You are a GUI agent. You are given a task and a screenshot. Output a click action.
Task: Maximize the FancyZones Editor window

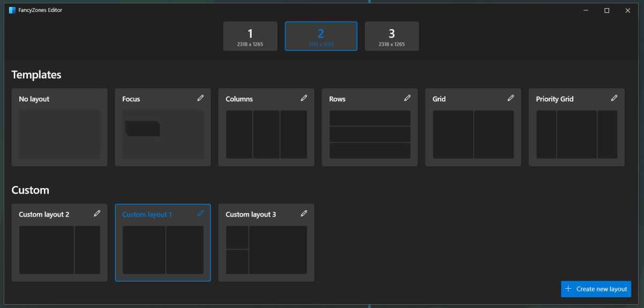pos(607,10)
